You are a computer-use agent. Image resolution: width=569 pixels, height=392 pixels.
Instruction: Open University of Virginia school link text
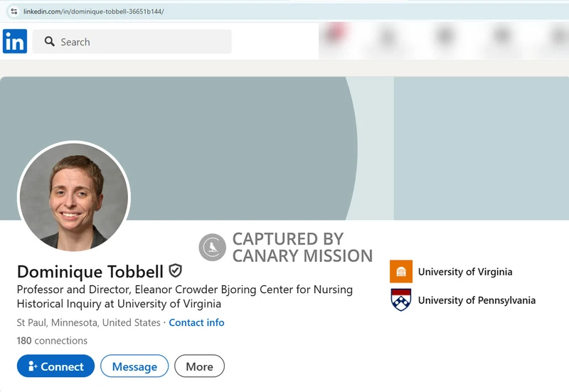[464, 272]
